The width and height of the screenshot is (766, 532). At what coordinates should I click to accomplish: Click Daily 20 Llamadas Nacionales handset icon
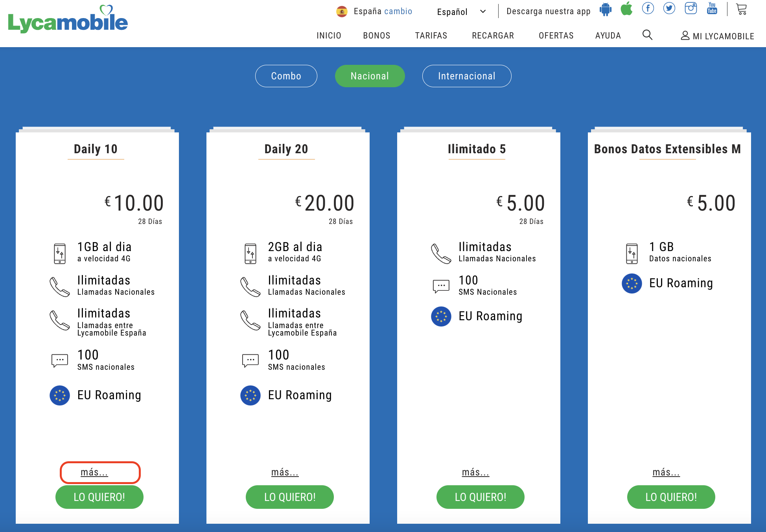coord(250,287)
